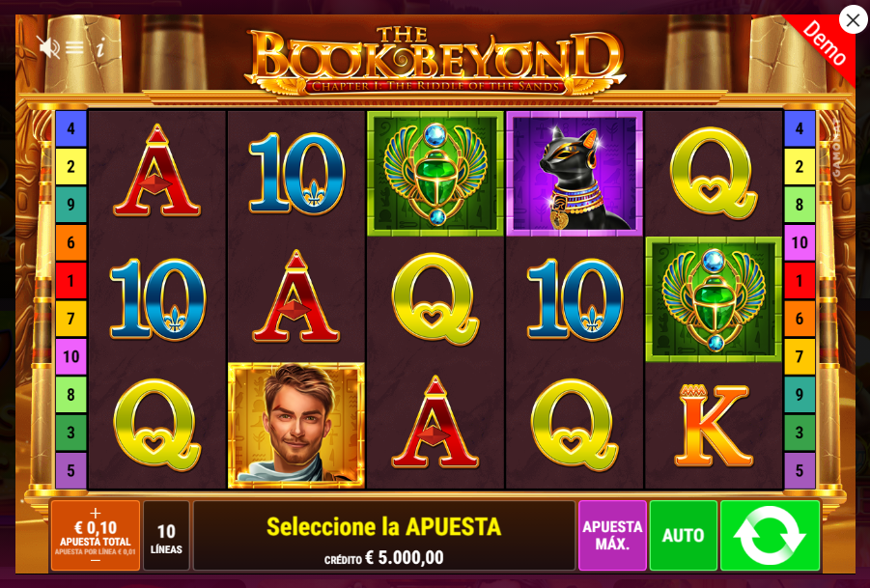Image resolution: width=870 pixels, height=588 pixels.
Task: Click the CRÉDITO € 5.000,00 display
Action: coord(384,557)
